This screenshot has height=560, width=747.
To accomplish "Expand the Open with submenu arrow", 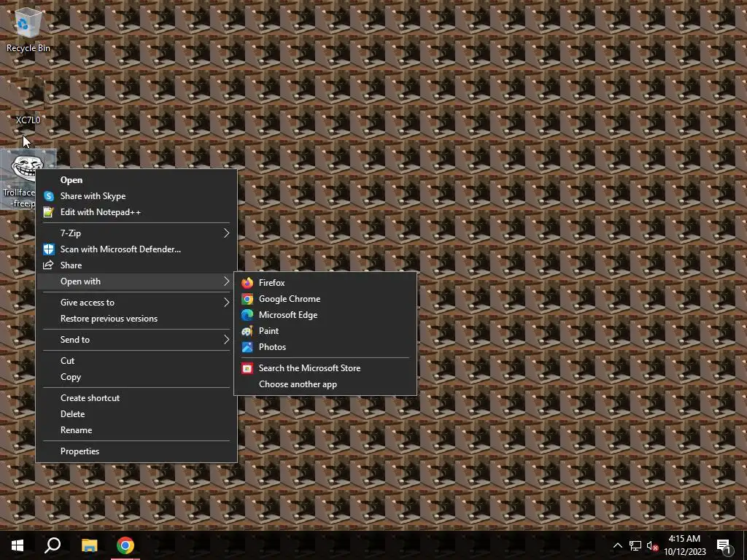I will click(226, 281).
